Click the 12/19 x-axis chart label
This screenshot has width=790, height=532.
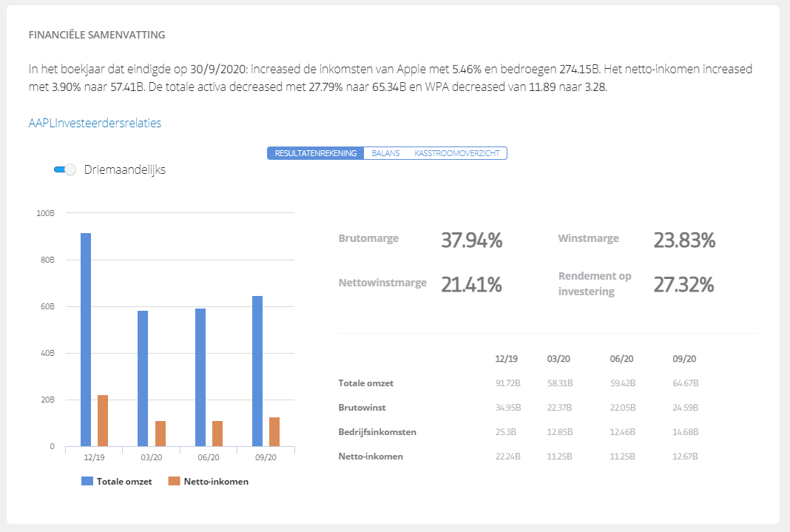[x=94, y=457]
